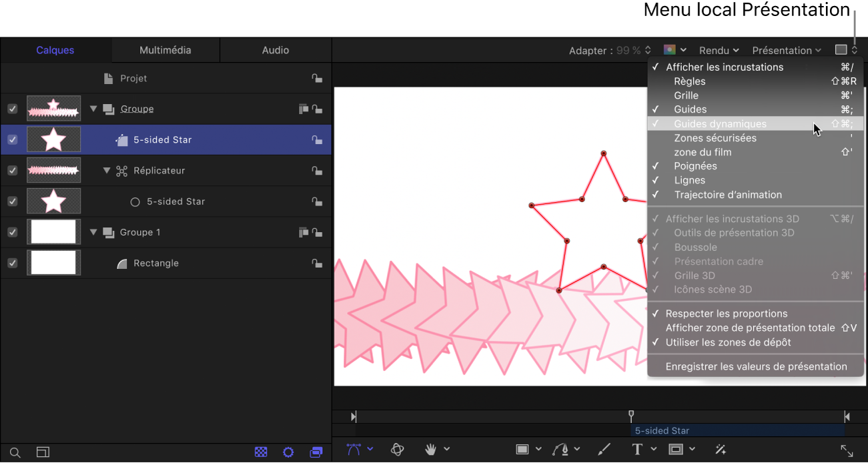
Task: Click the magic wand effects icon
Action: pyautogui.click(x=721, y=450)
